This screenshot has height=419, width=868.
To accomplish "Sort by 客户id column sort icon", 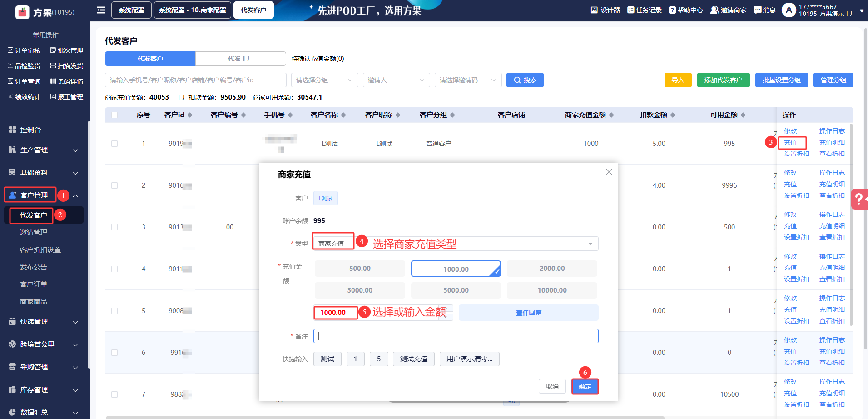I will 190,115.
